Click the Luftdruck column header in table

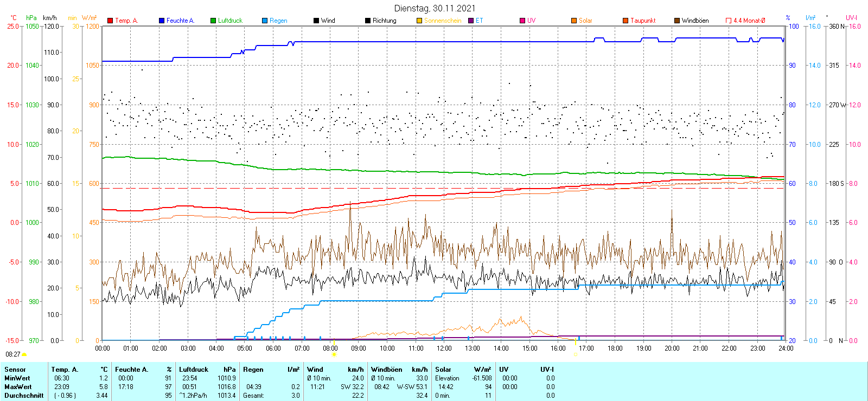point(194,370)
